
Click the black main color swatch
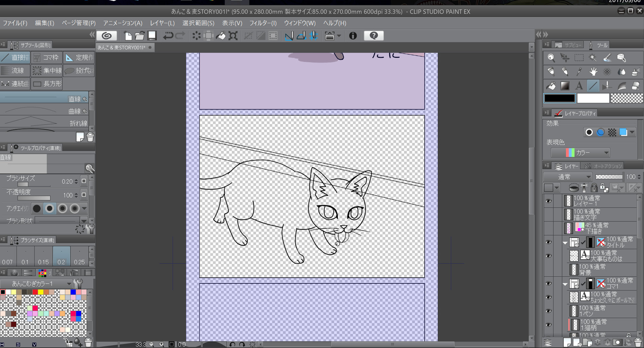[560, 98]
